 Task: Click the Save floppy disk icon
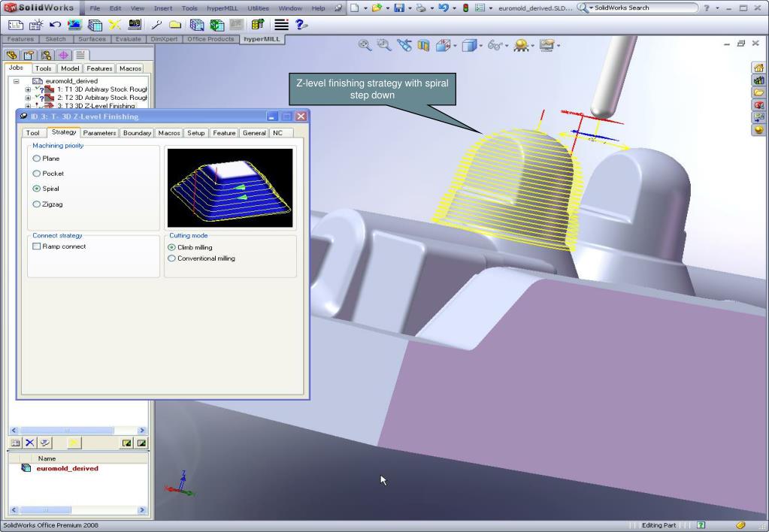point(399,8)
